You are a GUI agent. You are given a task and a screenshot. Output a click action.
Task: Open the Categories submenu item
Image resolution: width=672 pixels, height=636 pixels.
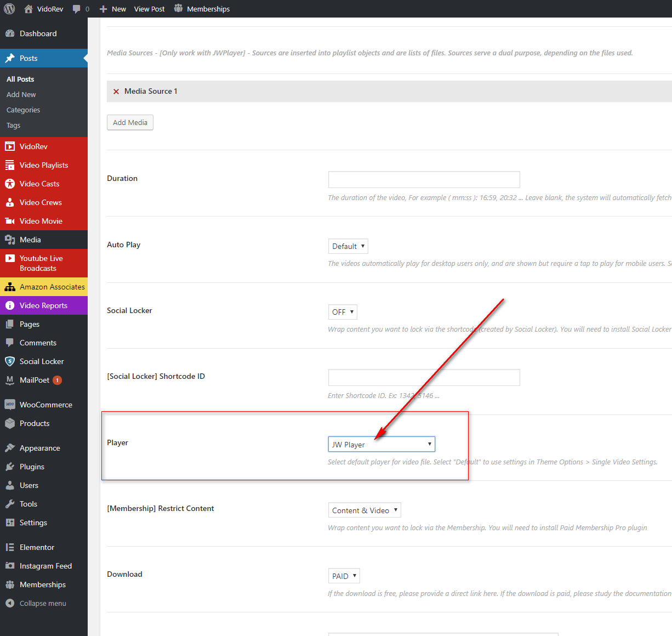23,110
